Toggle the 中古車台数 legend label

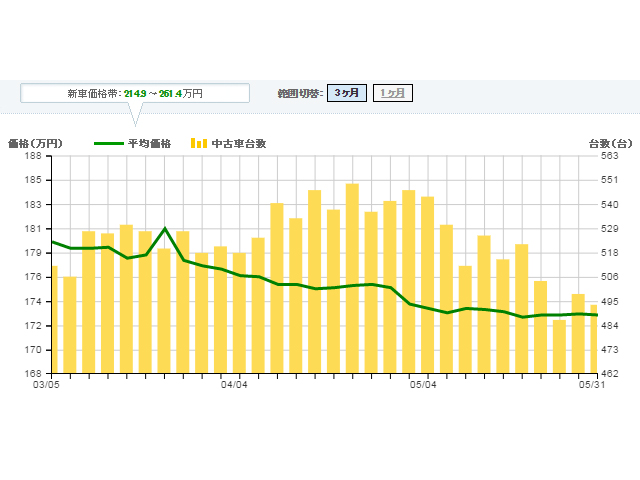(x=239, y=144)
